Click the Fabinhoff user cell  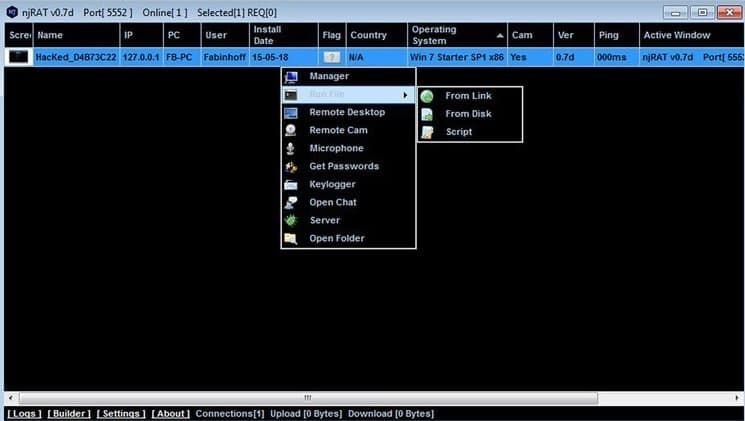point(225,57)
